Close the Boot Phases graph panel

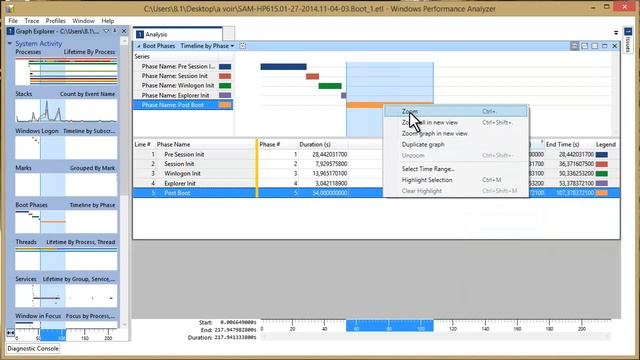pos(614,46)
